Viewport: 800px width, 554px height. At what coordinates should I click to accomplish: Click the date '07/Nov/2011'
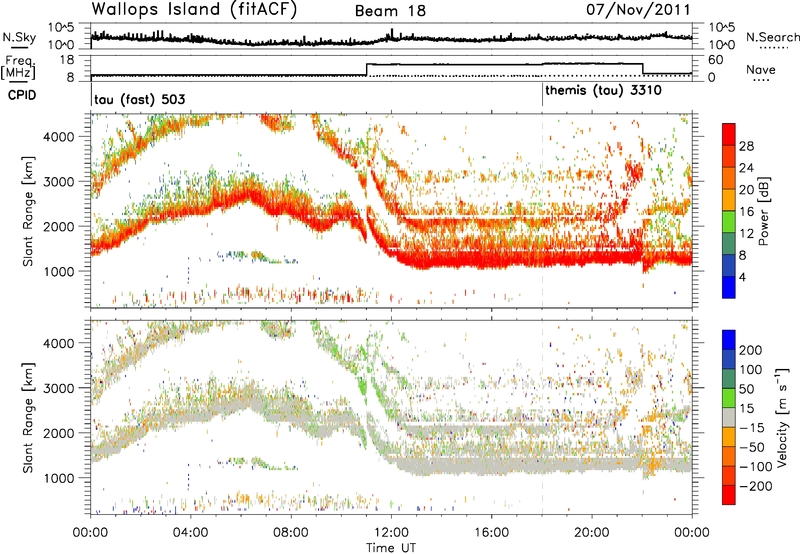point(638,9)
